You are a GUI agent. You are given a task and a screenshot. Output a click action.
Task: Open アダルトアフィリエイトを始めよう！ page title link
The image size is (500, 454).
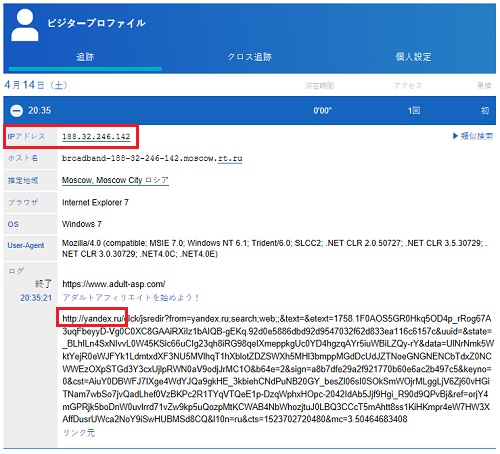pyautogui.click(x=131, y=297)
